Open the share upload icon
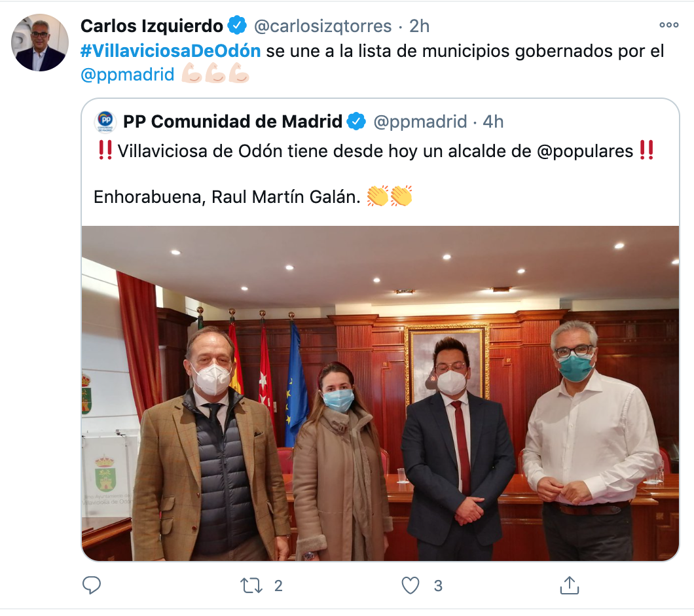Screen dimensions: 694x616 click(x=569, y=585)
